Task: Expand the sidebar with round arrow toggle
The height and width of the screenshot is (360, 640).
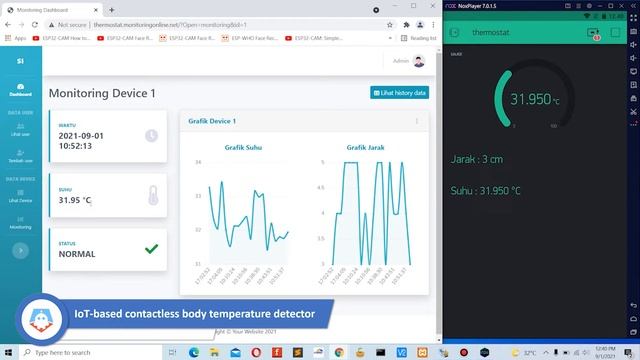Action: [x=20, y=250]
